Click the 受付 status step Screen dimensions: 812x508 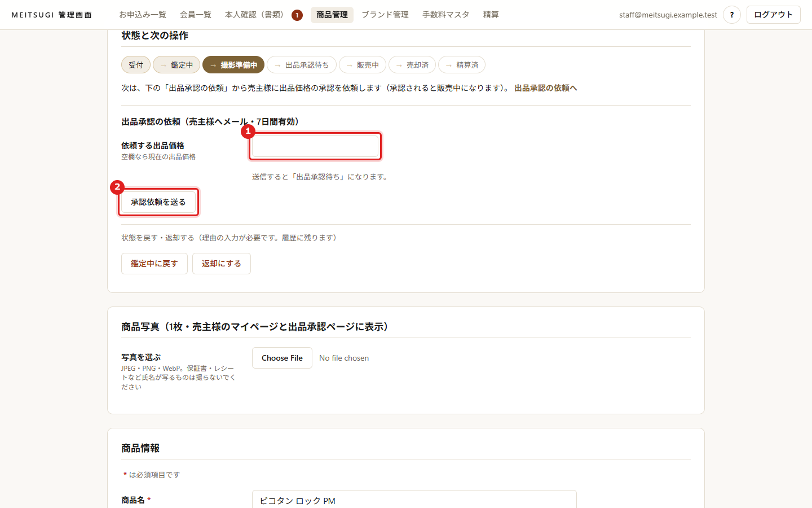pyautogui.click(x=136, y=65)
